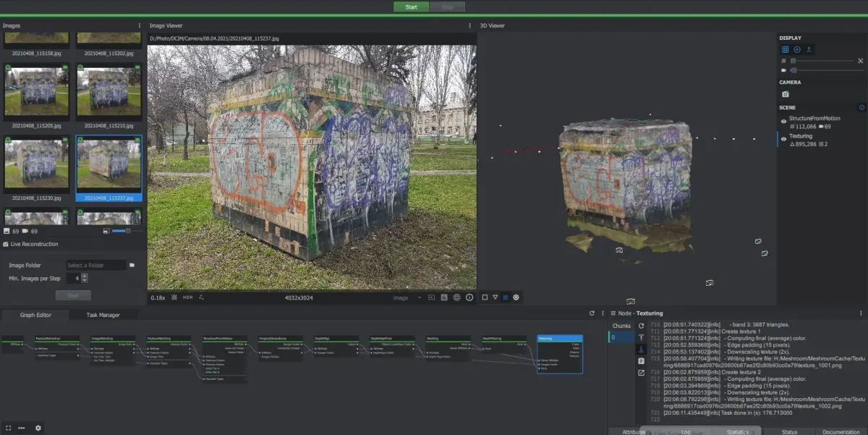This screenshot has width=868, height=435.
Task: Switch to the Statistics tab
Action: (x=737, y=431)
